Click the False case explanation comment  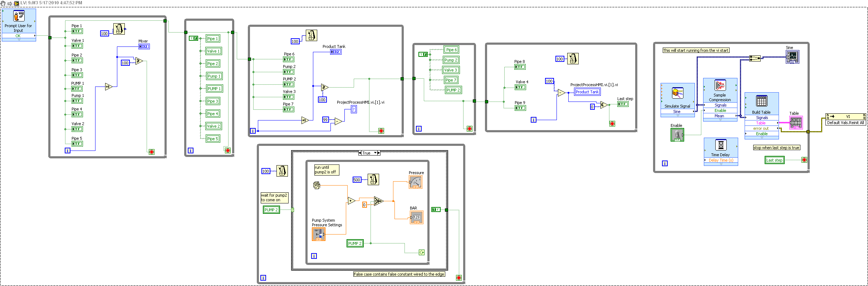tap(399, 274)
